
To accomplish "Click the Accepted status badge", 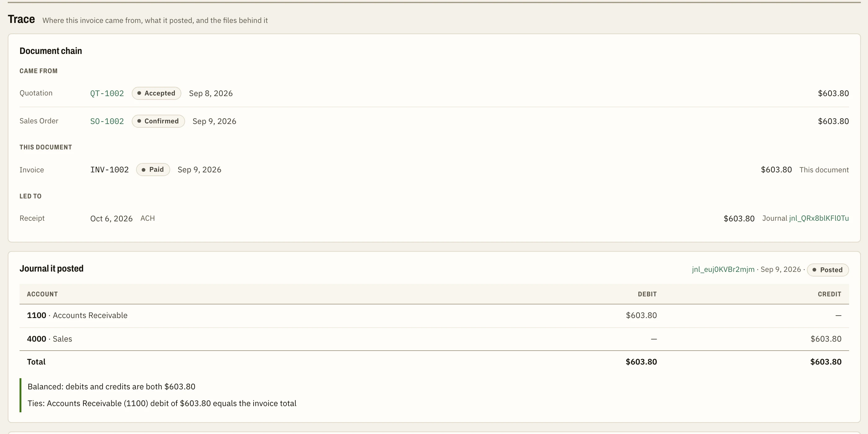I will tap(156, 93).
